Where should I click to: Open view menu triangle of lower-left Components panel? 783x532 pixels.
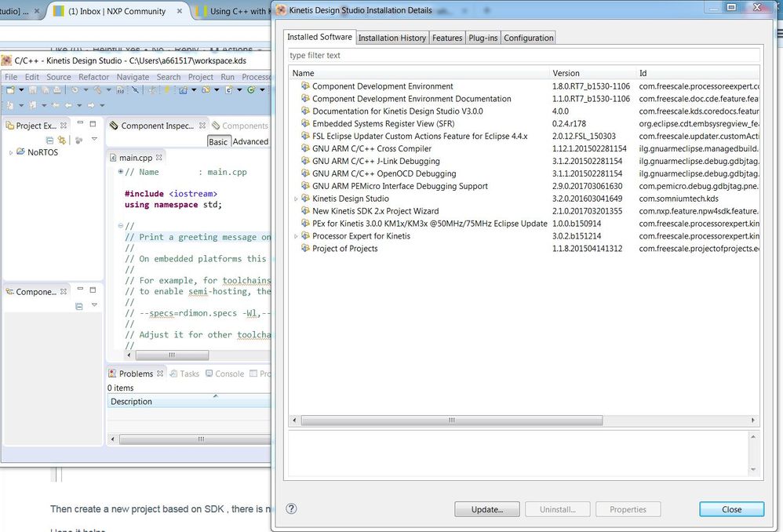click(x=94, y=304)
